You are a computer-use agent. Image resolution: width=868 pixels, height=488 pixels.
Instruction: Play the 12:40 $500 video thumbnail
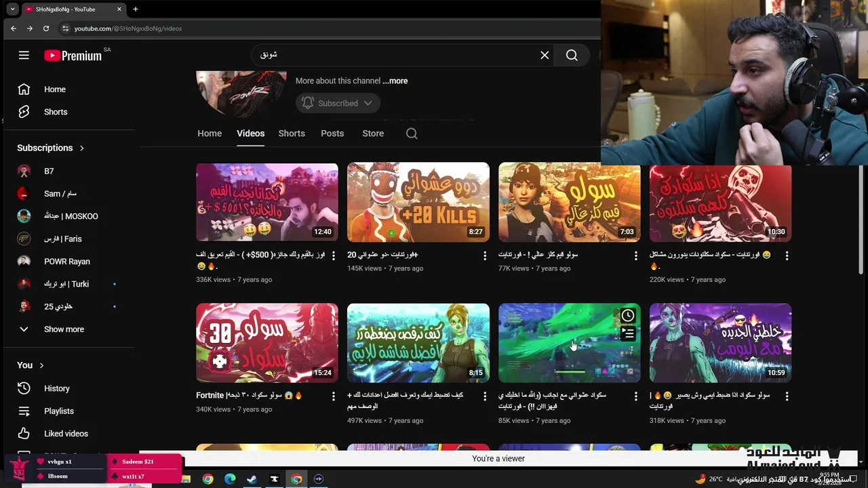click(267, 202)
